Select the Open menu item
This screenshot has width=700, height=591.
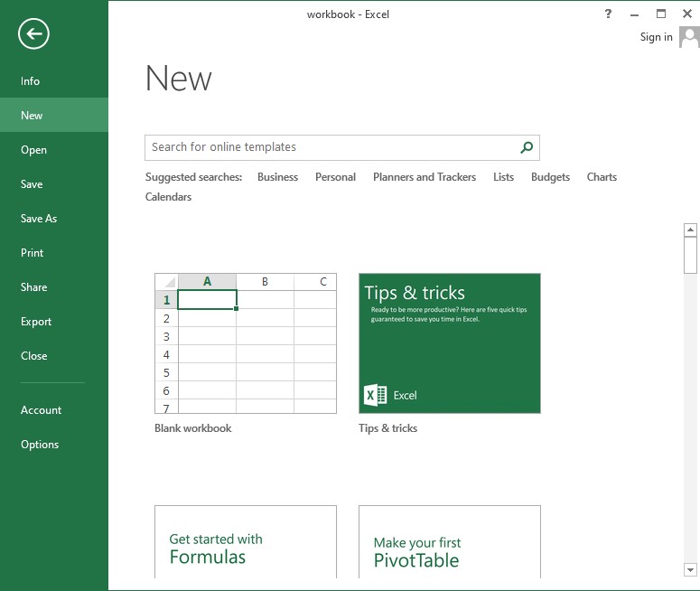[x=33, y=150]
